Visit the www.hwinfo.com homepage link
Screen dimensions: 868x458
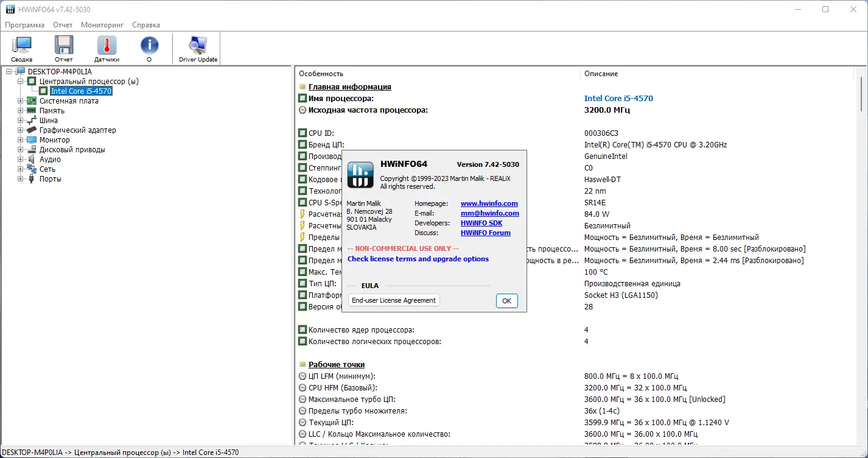tap(489, 203)
